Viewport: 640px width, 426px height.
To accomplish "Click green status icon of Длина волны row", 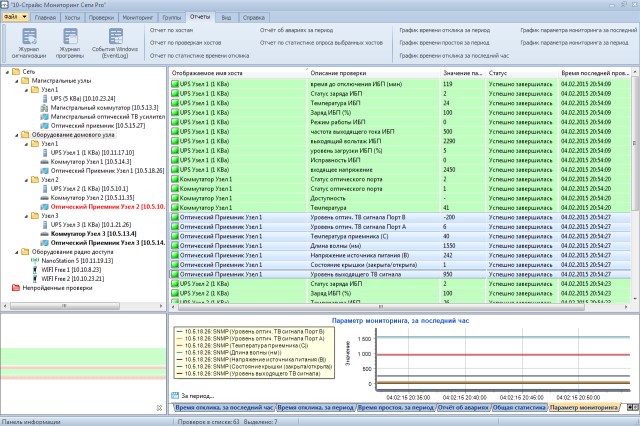I will click(175, 246).
